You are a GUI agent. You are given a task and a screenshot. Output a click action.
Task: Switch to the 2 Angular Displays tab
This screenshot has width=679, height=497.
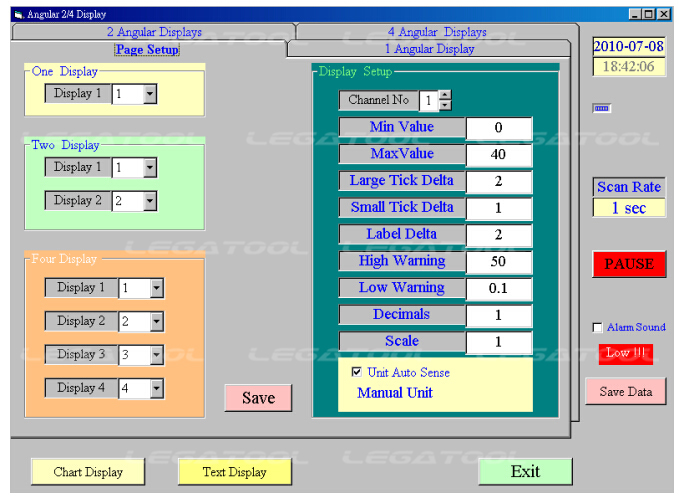[x=154, y=32]
